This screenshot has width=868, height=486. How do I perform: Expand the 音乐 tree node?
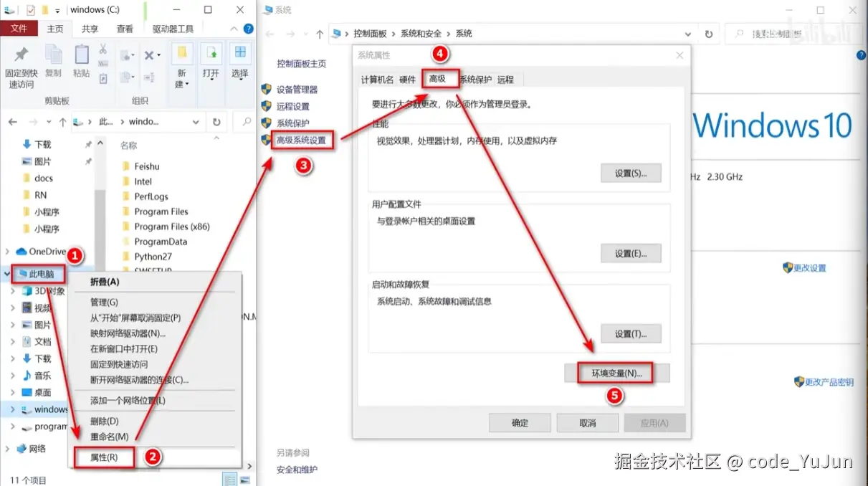coord(14,376)
